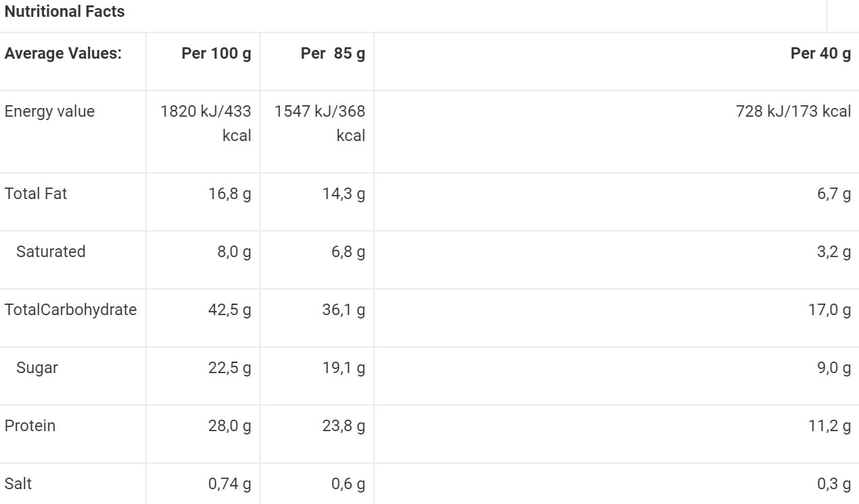
Task: Select the Saturated row label
Action: [51, 252]
